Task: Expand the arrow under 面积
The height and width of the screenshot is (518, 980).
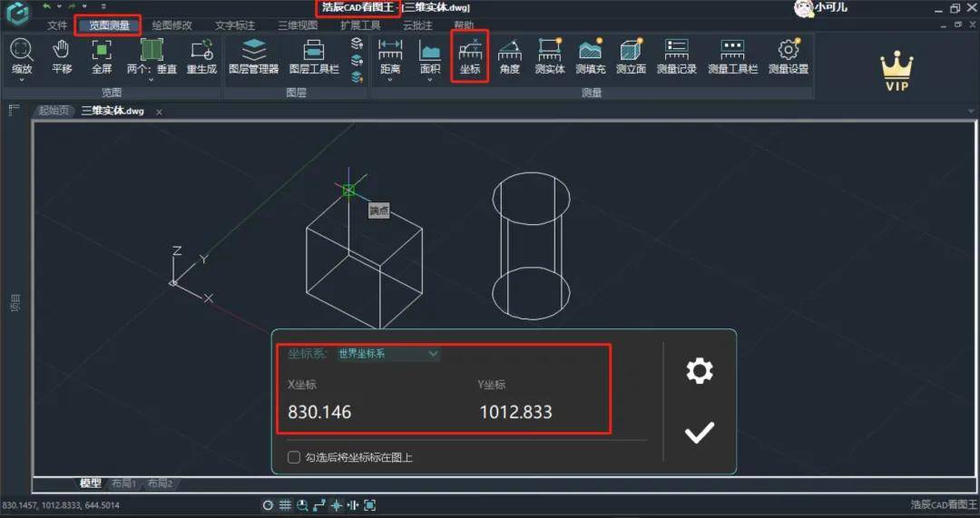Action: (430, 80)
